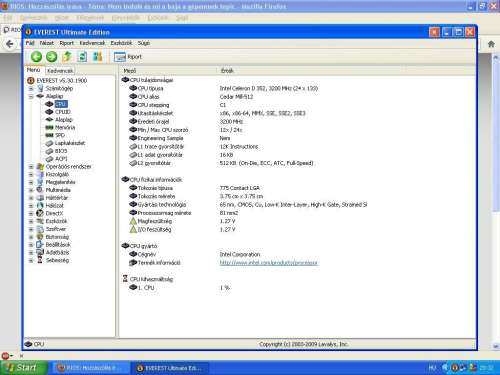Switch to the Kedvencek tab in left panel
Screen dimensions: 500x375
click(x=60, y=71)
